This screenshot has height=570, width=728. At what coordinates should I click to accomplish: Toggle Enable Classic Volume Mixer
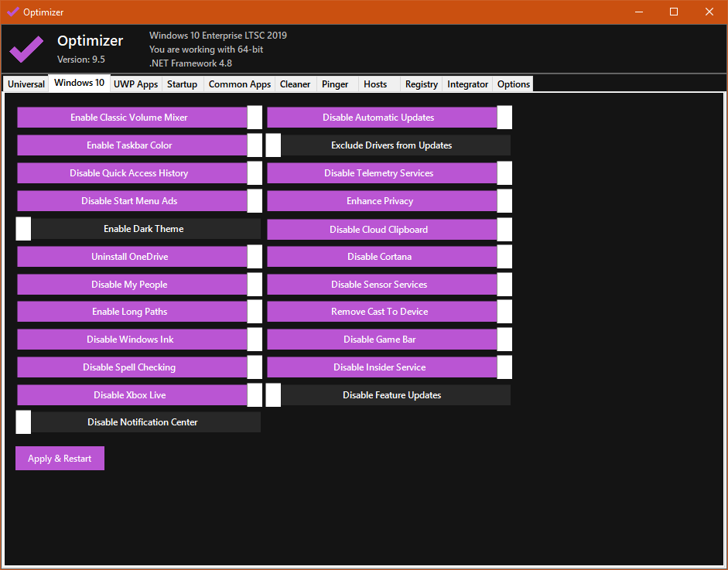coord(139,118)
